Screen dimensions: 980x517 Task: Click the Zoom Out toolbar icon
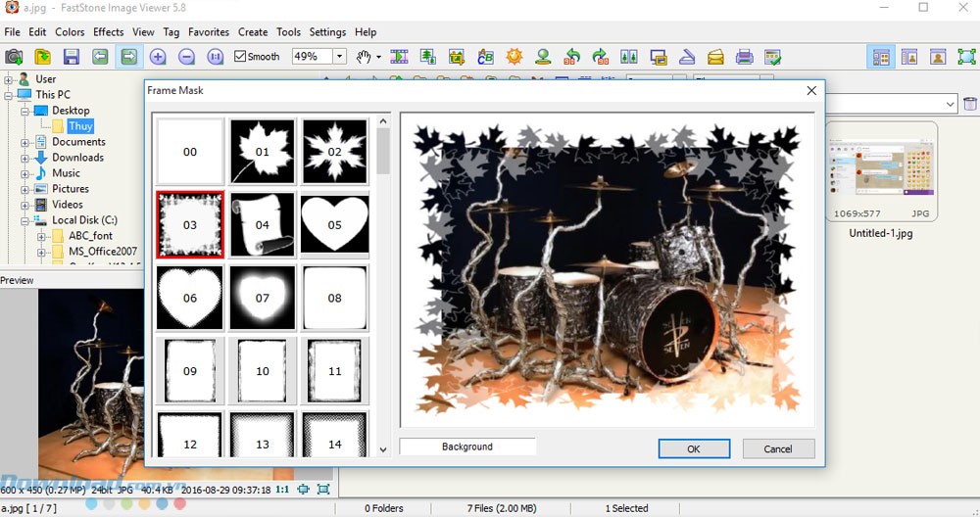(x=186, y=57)
